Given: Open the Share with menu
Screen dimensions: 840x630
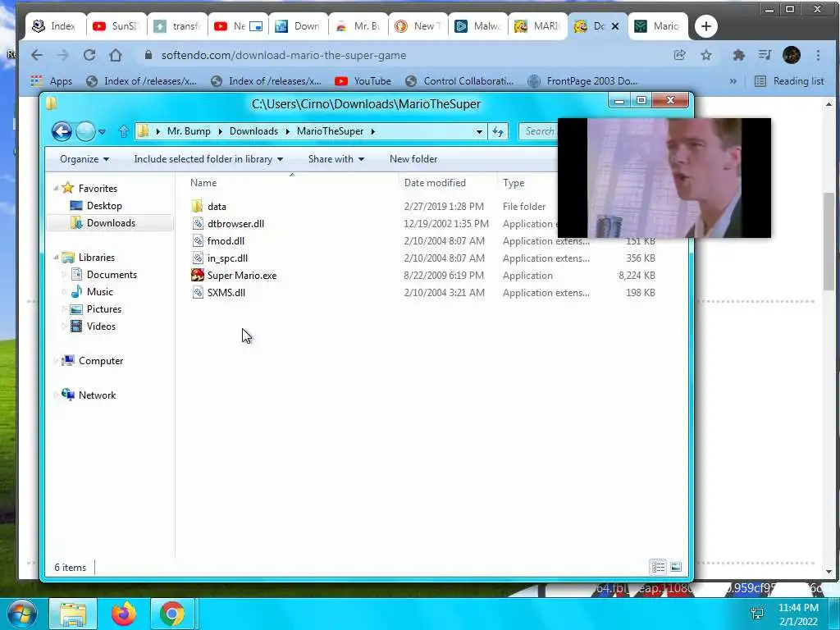Looking at the screenshot, I should [336, 159].
